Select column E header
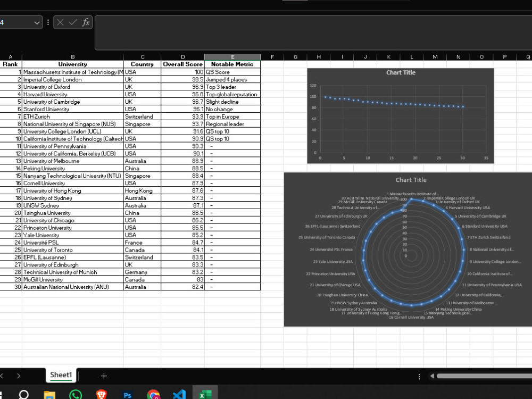Screen dimensions: 532x399 pyautogui.click(x=232, y=57)
